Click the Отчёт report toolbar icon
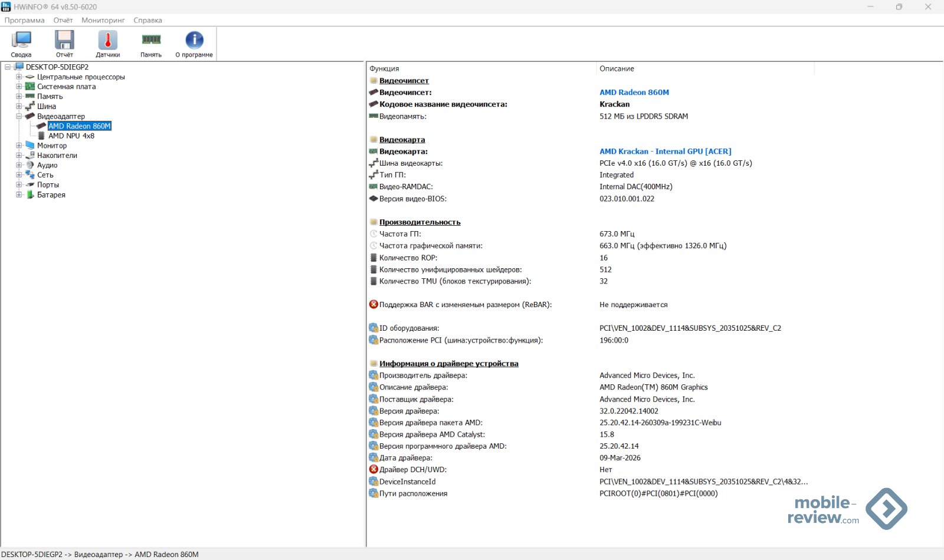This screenshot has height=560, width=944. 64,40
